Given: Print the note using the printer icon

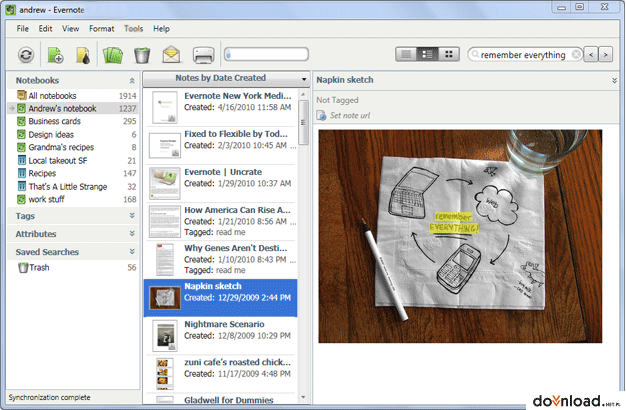Looking at the screenshot, I should 204,55.
